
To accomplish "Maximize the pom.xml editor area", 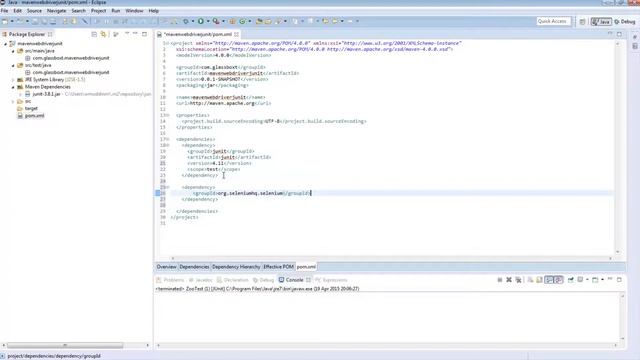I will click(619, 34).
